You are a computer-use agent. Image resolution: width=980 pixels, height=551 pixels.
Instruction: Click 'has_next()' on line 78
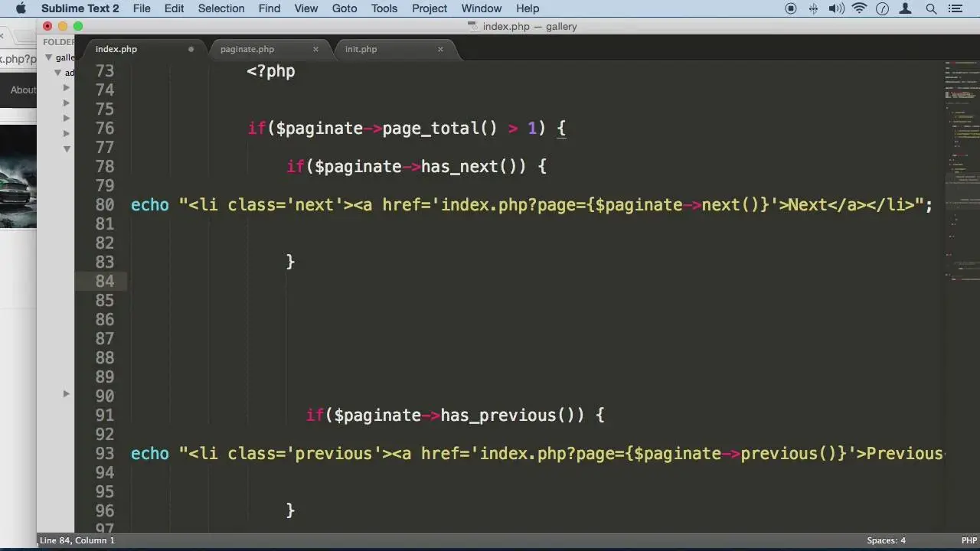click(469, 167)
